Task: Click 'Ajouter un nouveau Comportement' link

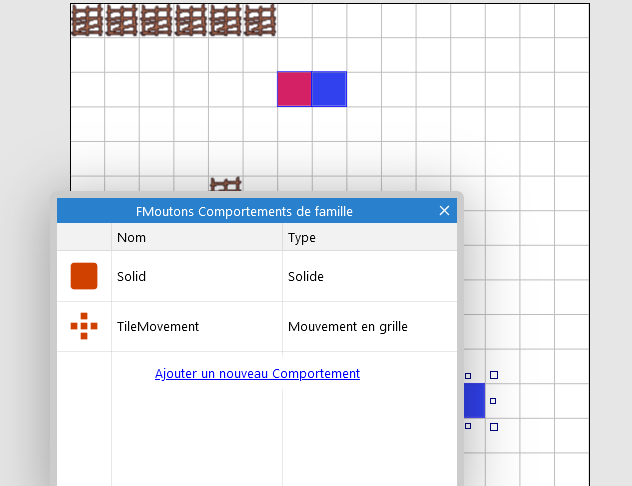Action: coord(257,374)
